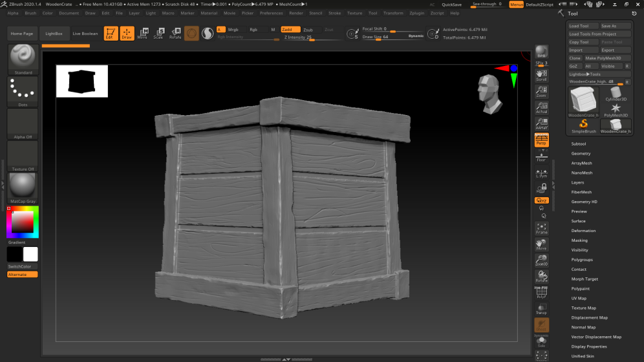This screenshot has width=644, height=362.
Task: Open the Zplugin menu
Action: (x=417, y=13)
